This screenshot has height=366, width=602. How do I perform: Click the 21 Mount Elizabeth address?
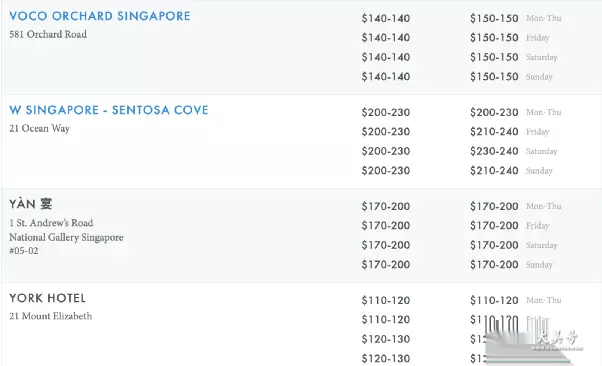pyautogui.click(x=51, y=316)
